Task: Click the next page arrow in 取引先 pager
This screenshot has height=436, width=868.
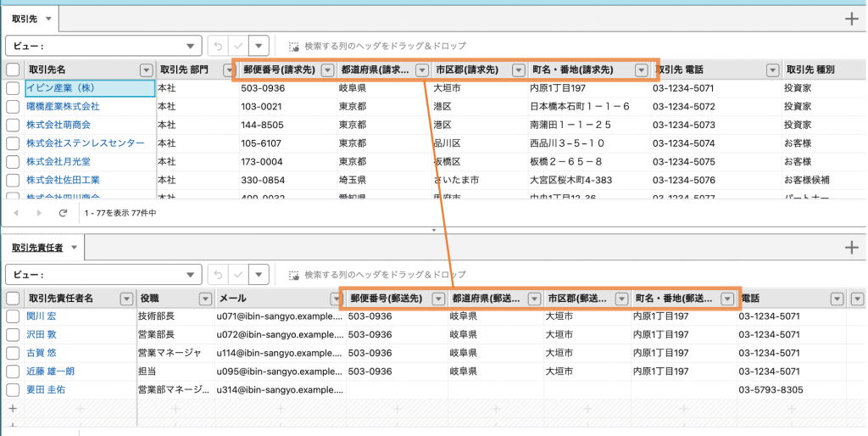Action: coord(39,213)
